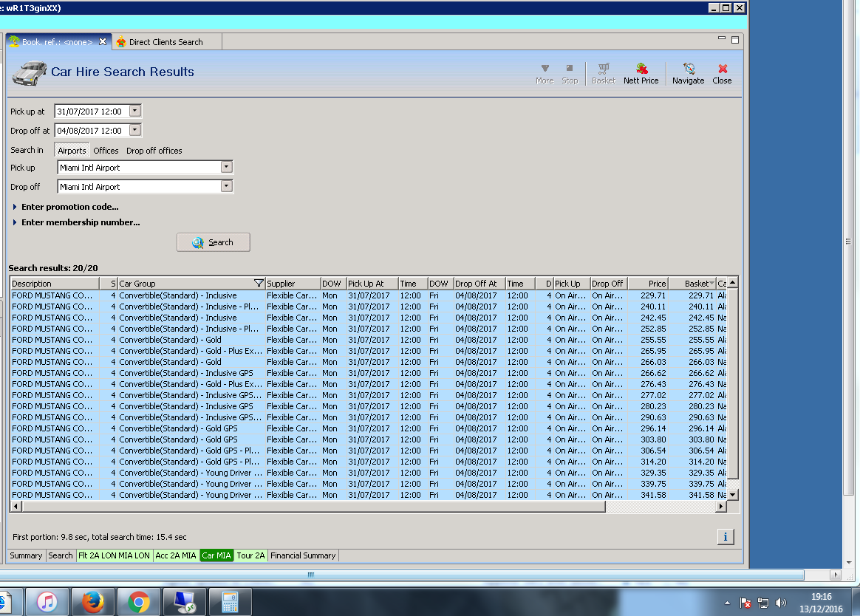Select the row priced 229.71
The height and width of the screenshot is (616, 860).
coord(369,295)
